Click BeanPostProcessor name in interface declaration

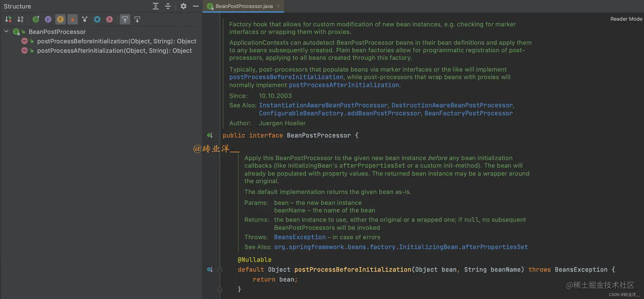[319, 135]
